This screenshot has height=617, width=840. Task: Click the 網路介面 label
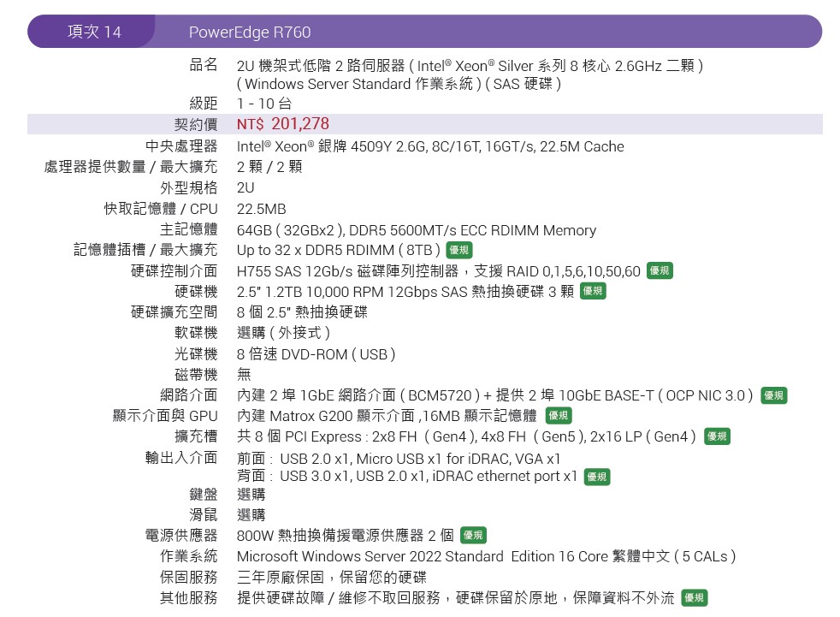(188, 395)
